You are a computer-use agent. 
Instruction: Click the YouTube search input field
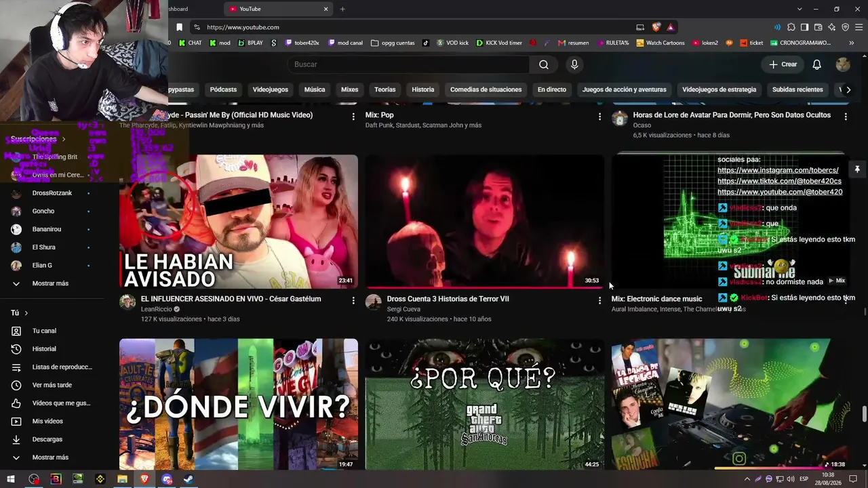[x=408, y=64]
